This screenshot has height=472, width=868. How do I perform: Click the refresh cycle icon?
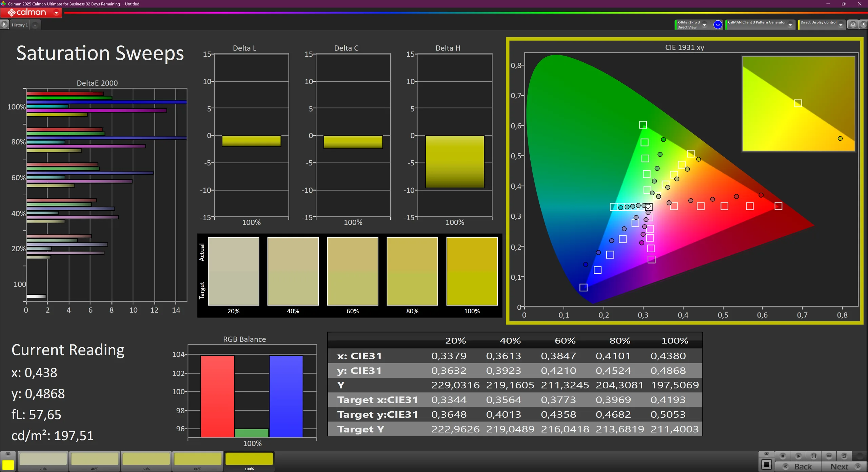click(844, 456)
